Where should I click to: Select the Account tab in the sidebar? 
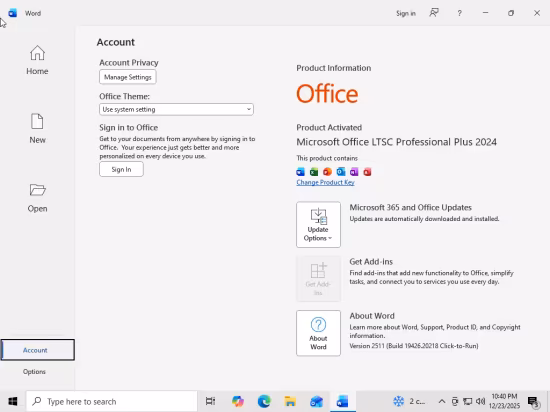pos(38,350)
